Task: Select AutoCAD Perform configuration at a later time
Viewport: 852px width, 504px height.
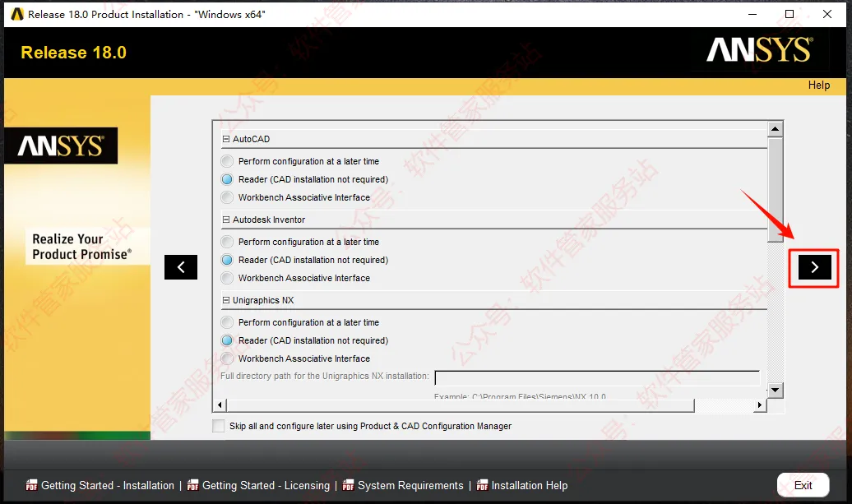Action: pyautogui.click(x=227, y=161)
